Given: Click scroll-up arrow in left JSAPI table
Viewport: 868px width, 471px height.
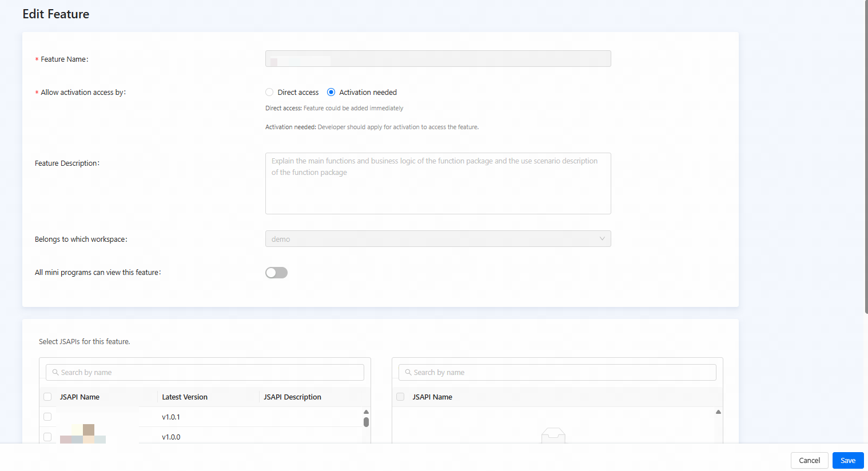Looking at the screenshot, I should point(366,412).
